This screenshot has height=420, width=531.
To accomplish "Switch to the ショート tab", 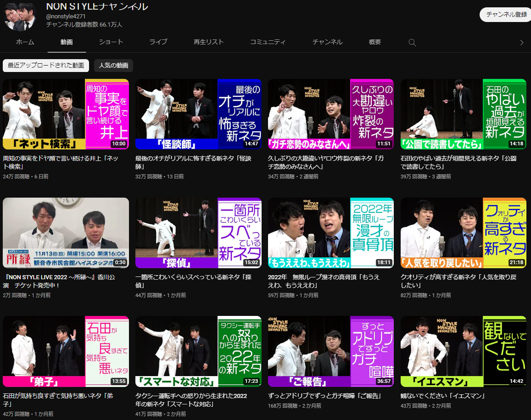I will click(111, 42).
